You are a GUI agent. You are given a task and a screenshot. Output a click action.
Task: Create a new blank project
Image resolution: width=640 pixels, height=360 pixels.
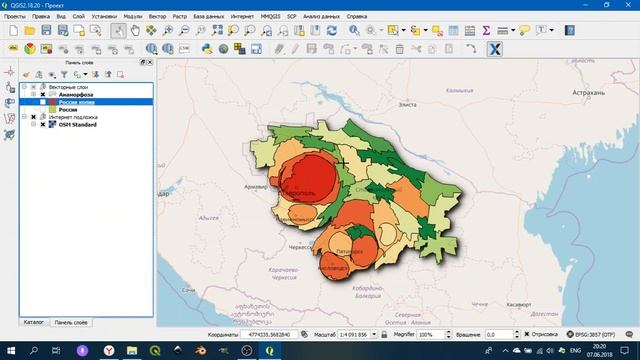tap(13, 30)
